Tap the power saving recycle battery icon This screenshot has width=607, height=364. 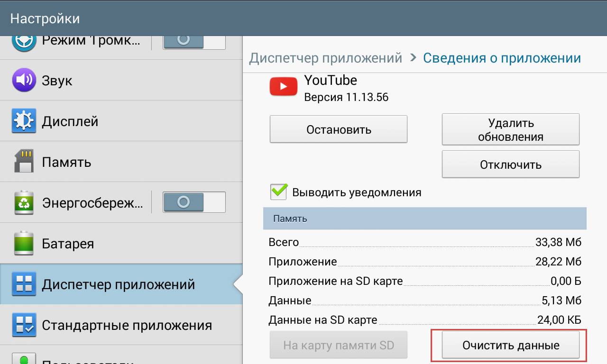(24, 203)
